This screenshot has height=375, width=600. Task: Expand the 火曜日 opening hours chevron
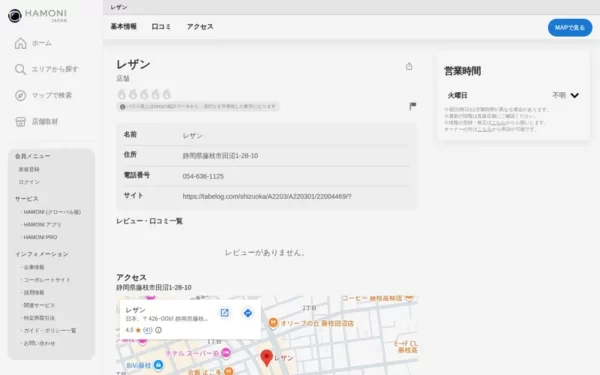575,95
